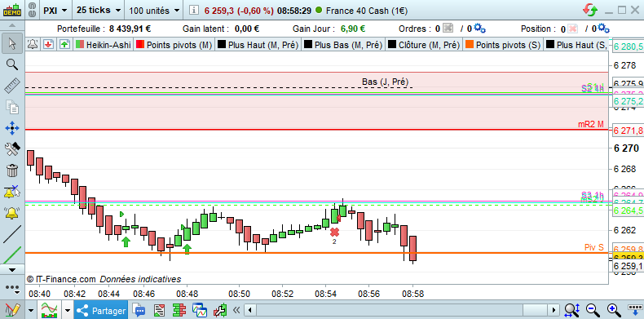Open position settings gears next to Position
The height and width of the screenshot is (319, 644).
pyautogui.click(x=603, y=29)
